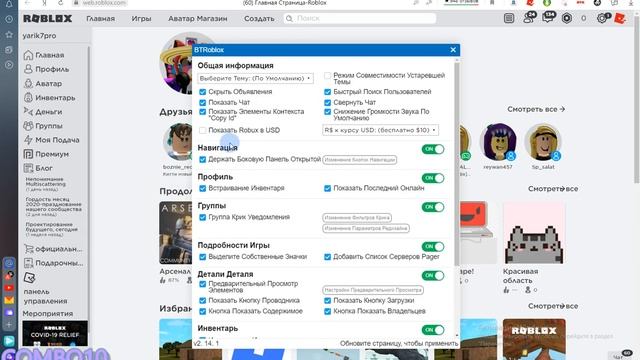Open the R$ к курсу USD dropdown
This screenshot has width=640, height=360.
380,130
